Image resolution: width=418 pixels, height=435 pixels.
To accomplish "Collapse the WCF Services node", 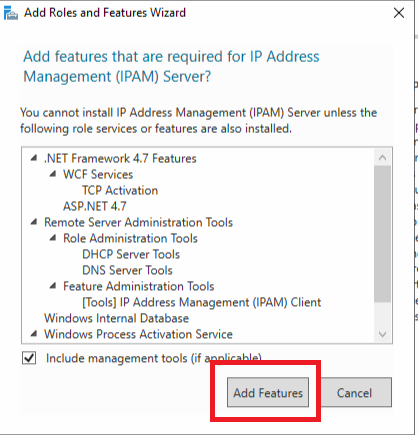I will point(53,174).
